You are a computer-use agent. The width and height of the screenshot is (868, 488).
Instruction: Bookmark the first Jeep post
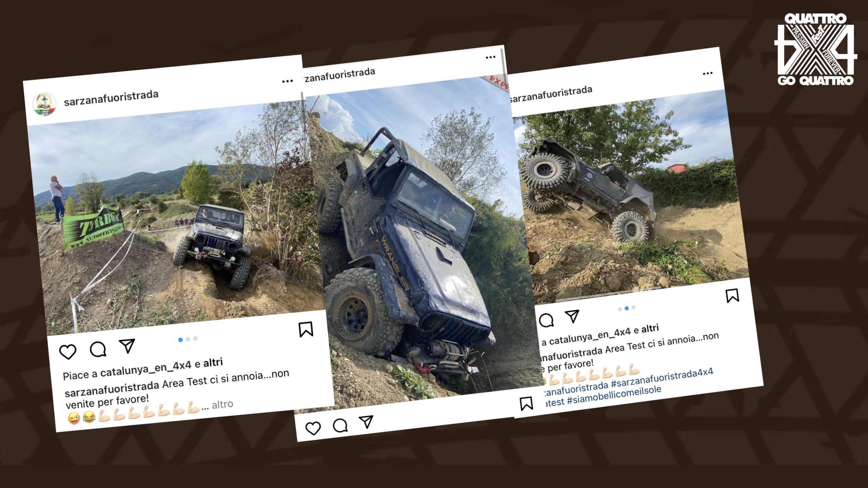pos(306,329)
